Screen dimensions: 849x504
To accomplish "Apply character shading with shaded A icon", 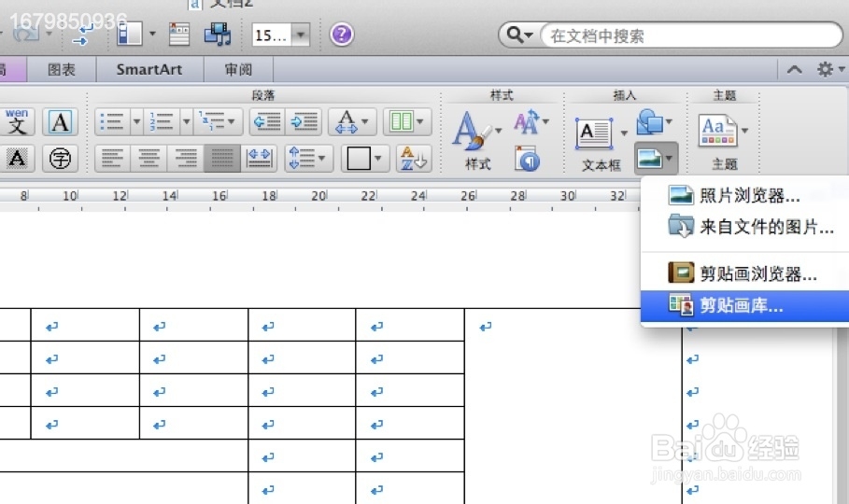I will coord(17,159).
